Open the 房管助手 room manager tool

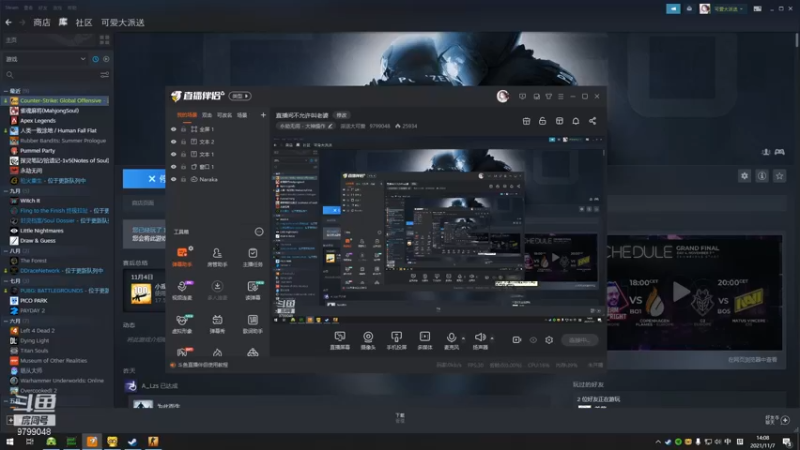click(217, 257)
